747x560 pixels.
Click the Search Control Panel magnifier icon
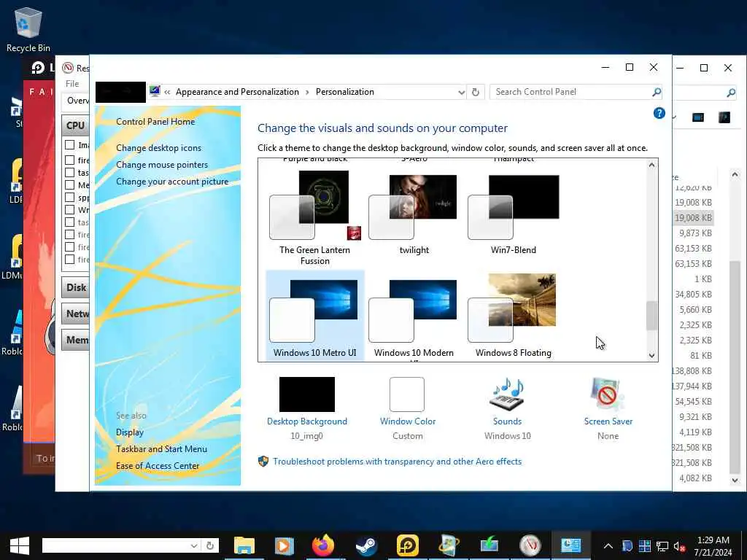coord(657,92)
